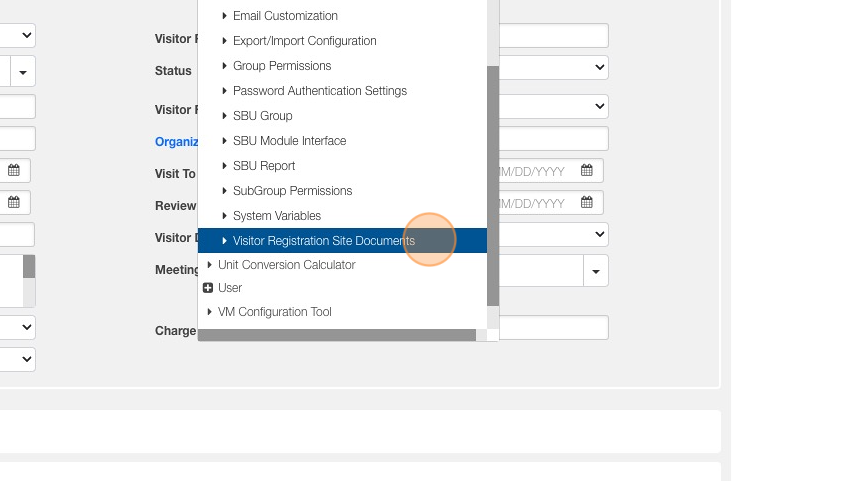
Task: Open calendar picker in Visit To row
Action: click(x=587, y=170)
